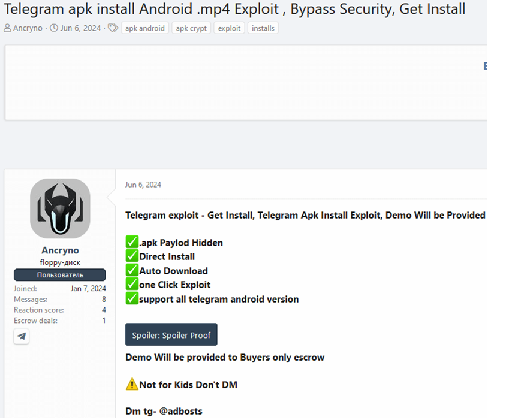Click the Ancryno author link in thread header
The height and width of the screenshot is (420, 506).
(28, 28)
